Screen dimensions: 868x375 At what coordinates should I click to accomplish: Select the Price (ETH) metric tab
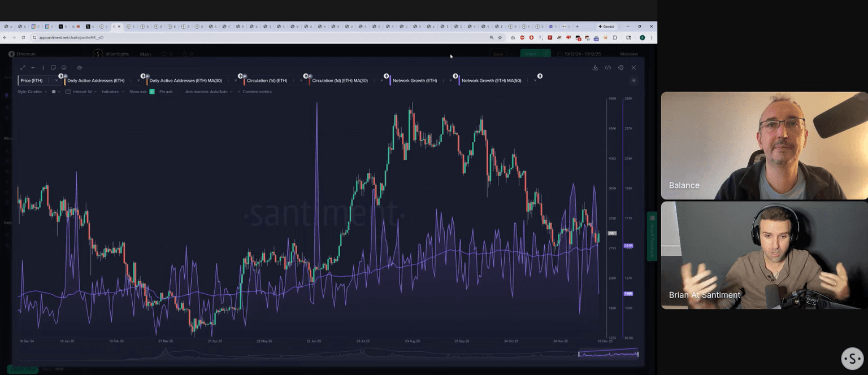(32, 81)
